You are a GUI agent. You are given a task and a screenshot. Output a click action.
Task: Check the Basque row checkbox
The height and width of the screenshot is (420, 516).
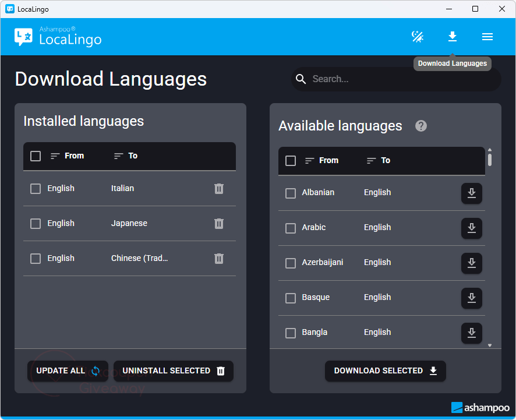coord(291,298)
